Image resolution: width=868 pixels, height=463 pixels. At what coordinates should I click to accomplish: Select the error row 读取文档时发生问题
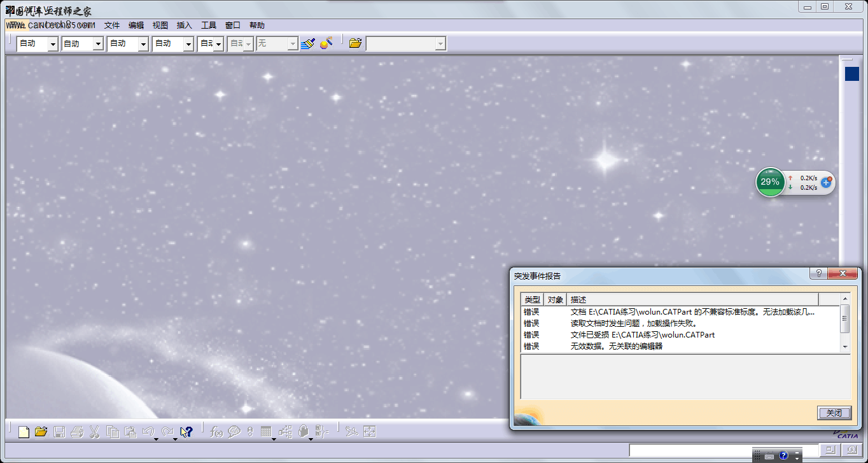coord(680,323)
